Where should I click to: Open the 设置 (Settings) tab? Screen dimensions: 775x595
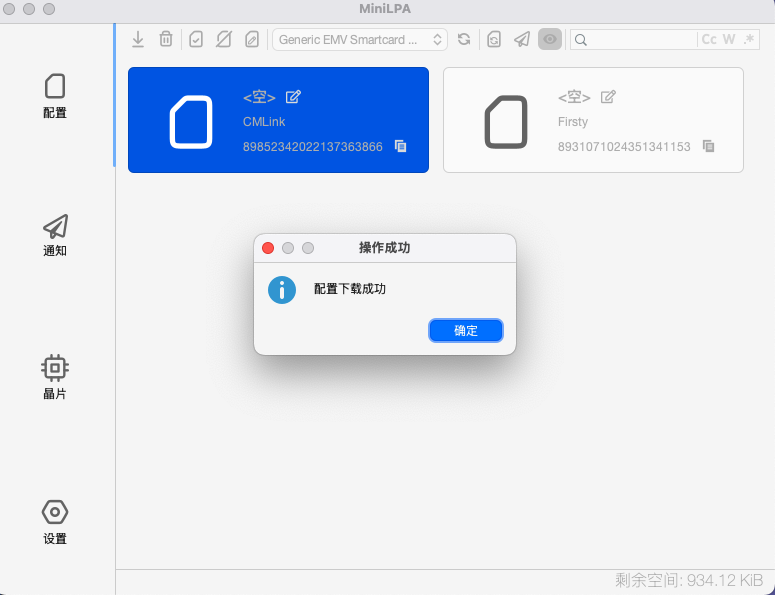click(55, 522)
